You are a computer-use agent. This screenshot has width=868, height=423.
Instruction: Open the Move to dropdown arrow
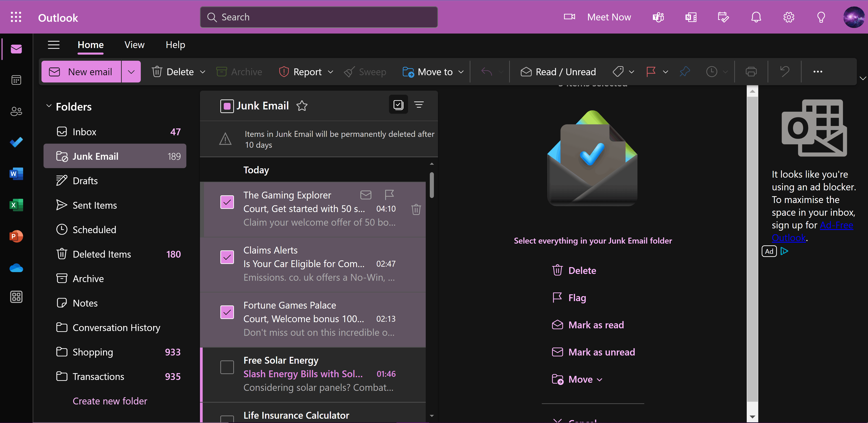[461, 72]
